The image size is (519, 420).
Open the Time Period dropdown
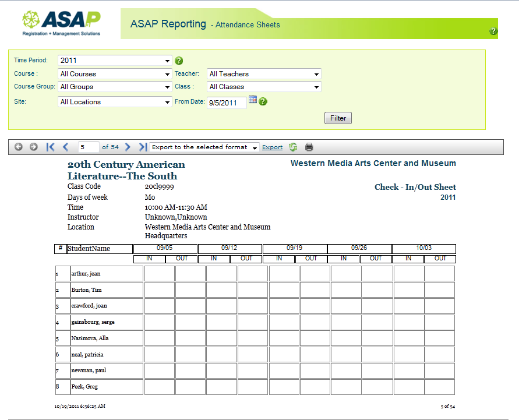coord(115,61)
